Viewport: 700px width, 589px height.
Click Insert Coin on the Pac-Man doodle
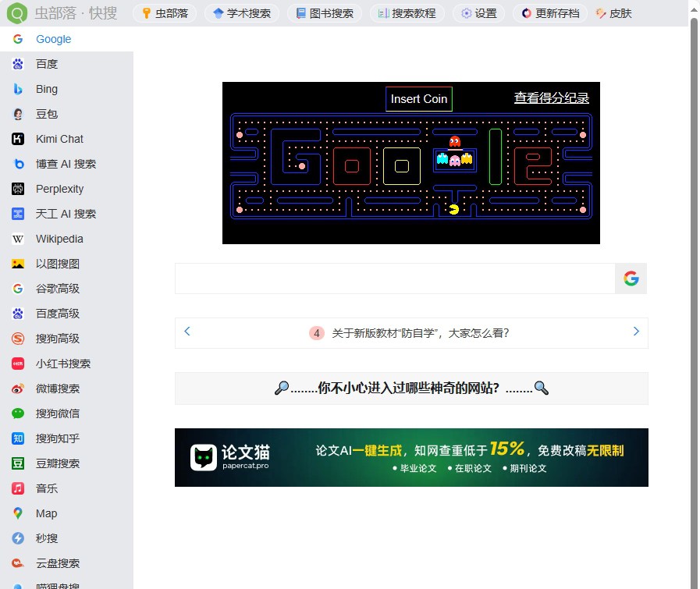[418, 99]
